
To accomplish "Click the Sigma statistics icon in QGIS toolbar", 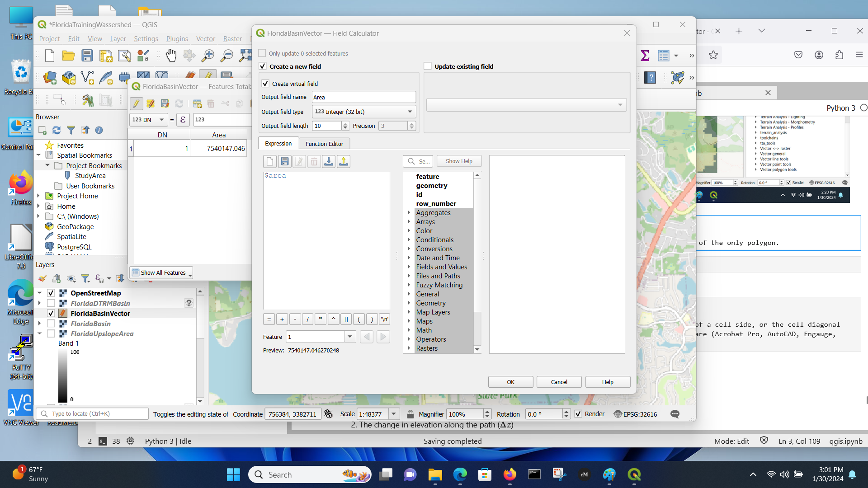I will pyautogui.click(x=645, y=56).
